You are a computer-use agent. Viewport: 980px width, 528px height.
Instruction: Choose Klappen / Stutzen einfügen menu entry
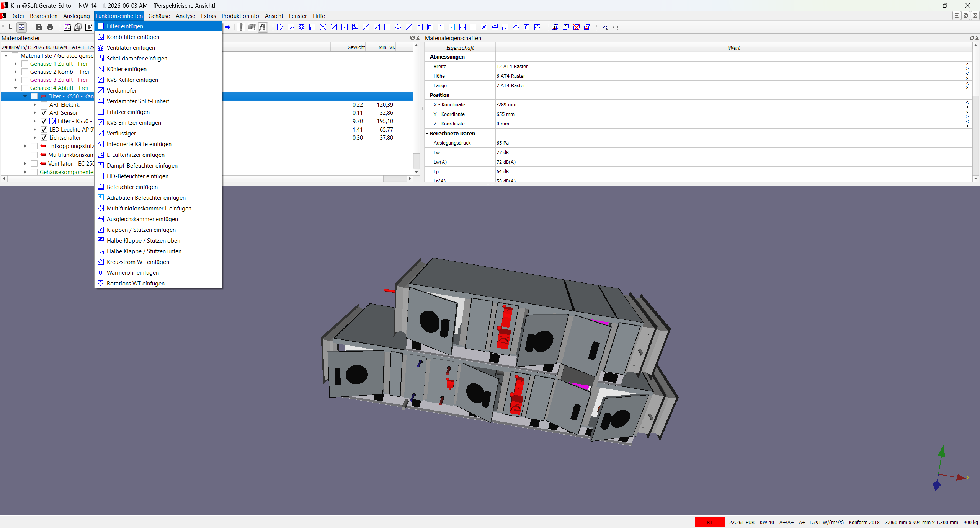coord(158,230)
